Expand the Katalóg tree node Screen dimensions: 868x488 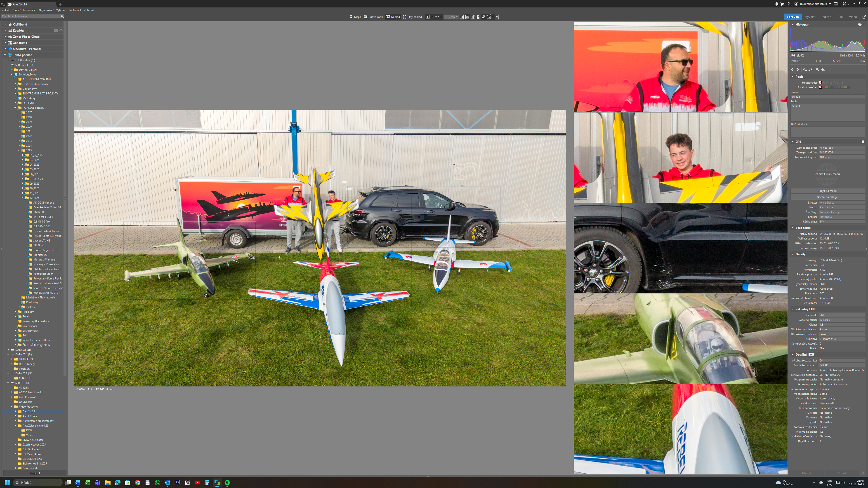[5, 30]
